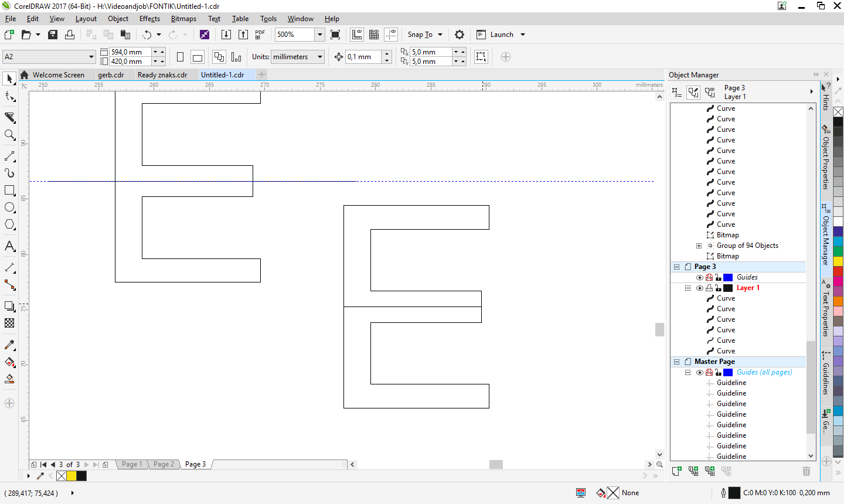Toggle lock icon for Layer 1
The width and height of the screenshot is (844, 504).
tap(717, 288)
